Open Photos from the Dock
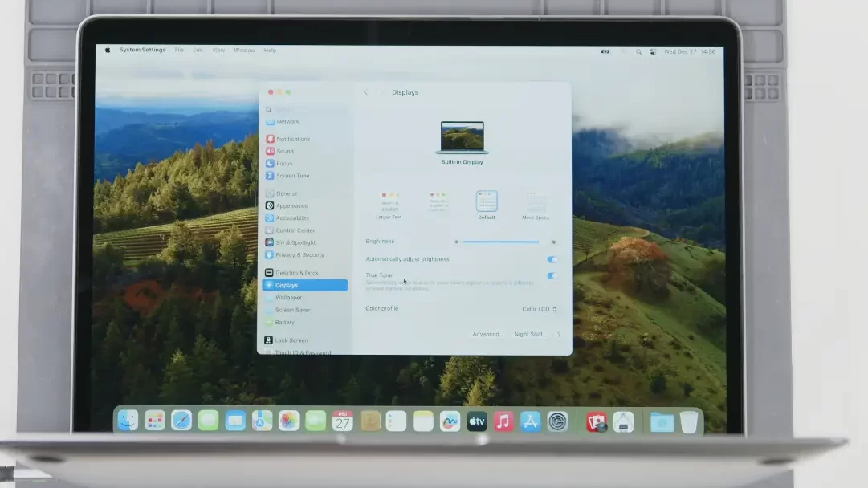Image resolution: width=868 pixels, height=488 pixels. [x=288, y=421]
